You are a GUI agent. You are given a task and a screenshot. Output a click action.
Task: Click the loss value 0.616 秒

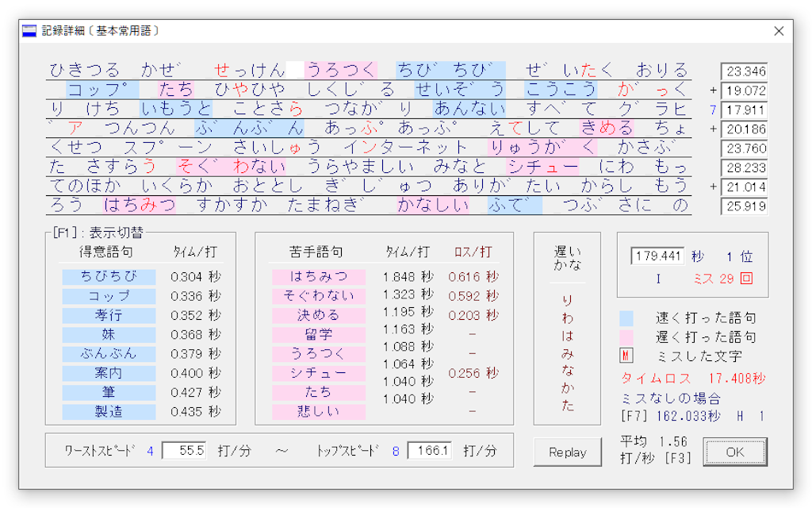(x=473, y=277)
